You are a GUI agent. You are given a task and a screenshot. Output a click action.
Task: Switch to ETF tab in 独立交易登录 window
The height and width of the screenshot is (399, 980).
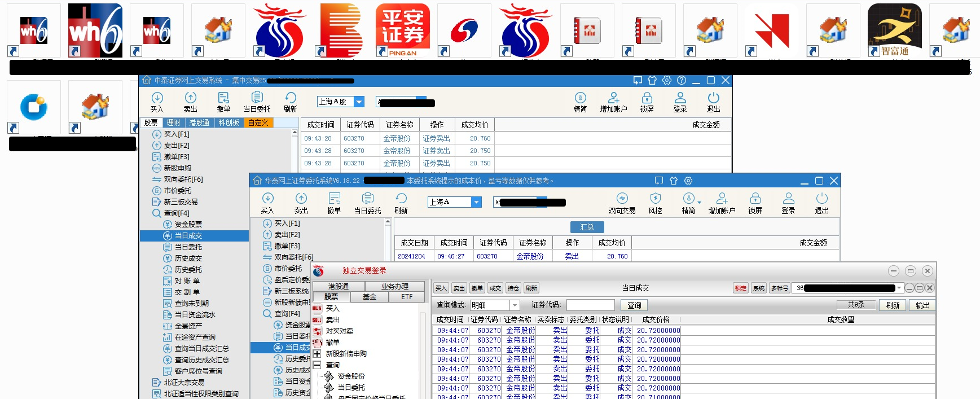(407, 297)
